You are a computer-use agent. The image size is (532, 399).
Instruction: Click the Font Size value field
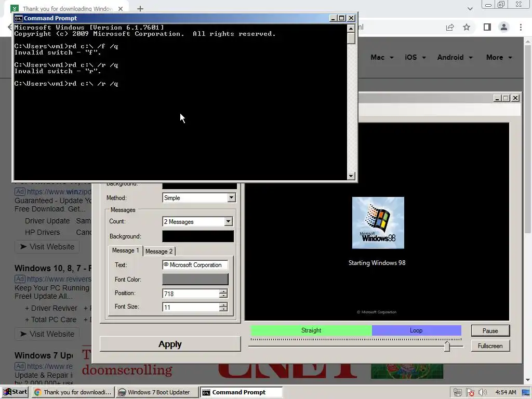191,307
